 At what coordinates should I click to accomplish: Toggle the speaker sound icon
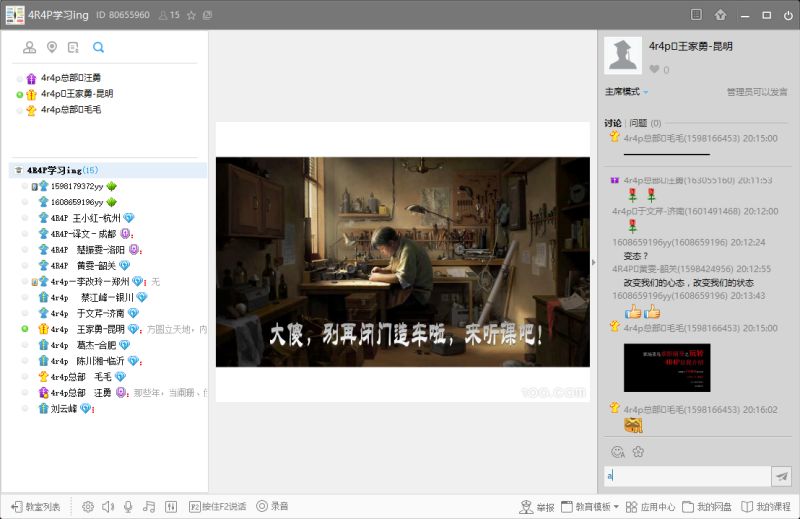click(x=108, y=506)
